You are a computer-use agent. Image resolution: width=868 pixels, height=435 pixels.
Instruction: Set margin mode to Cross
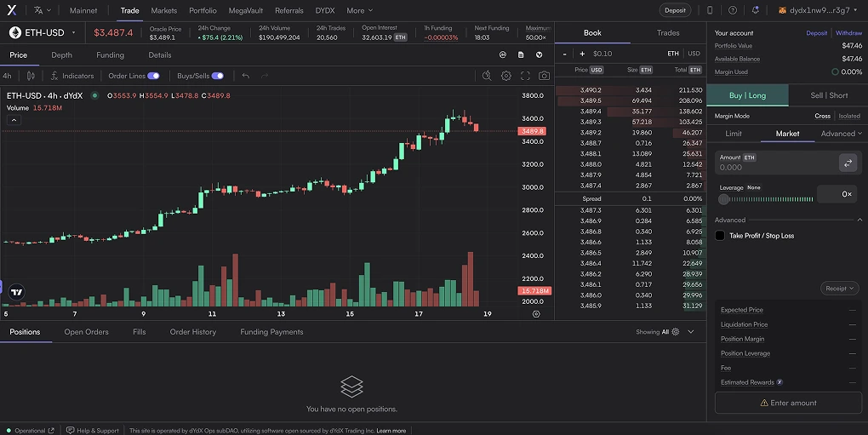(x=822, y=116)
